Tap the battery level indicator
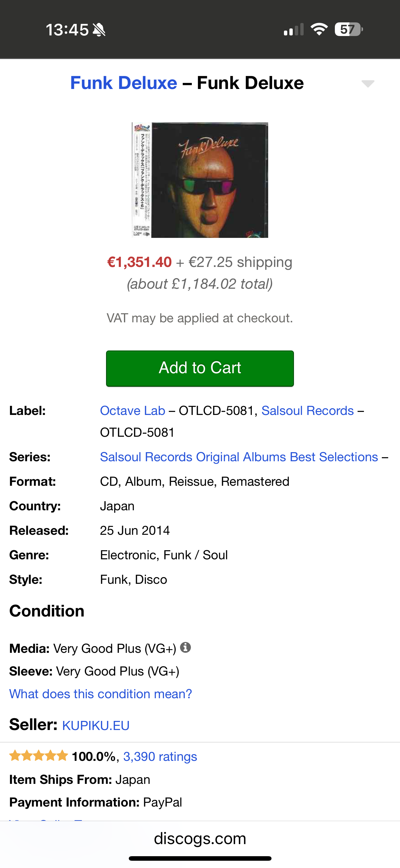400x868 pixels. tap(348, 29)
